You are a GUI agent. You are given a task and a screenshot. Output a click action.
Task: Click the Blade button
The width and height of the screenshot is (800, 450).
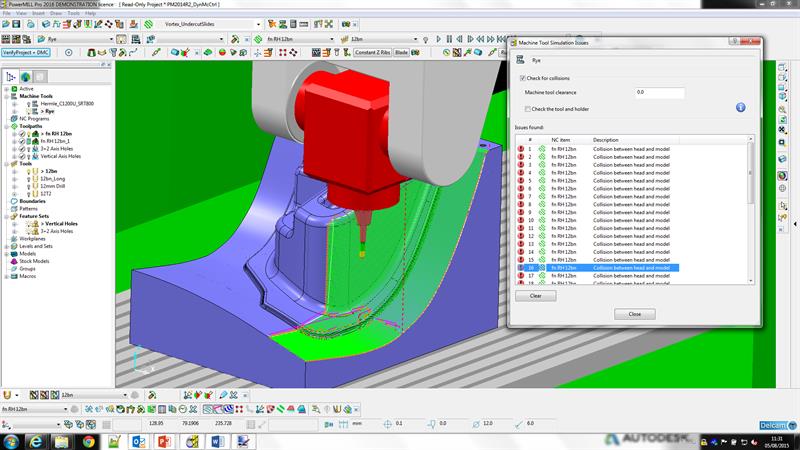(x=402, y=53)
